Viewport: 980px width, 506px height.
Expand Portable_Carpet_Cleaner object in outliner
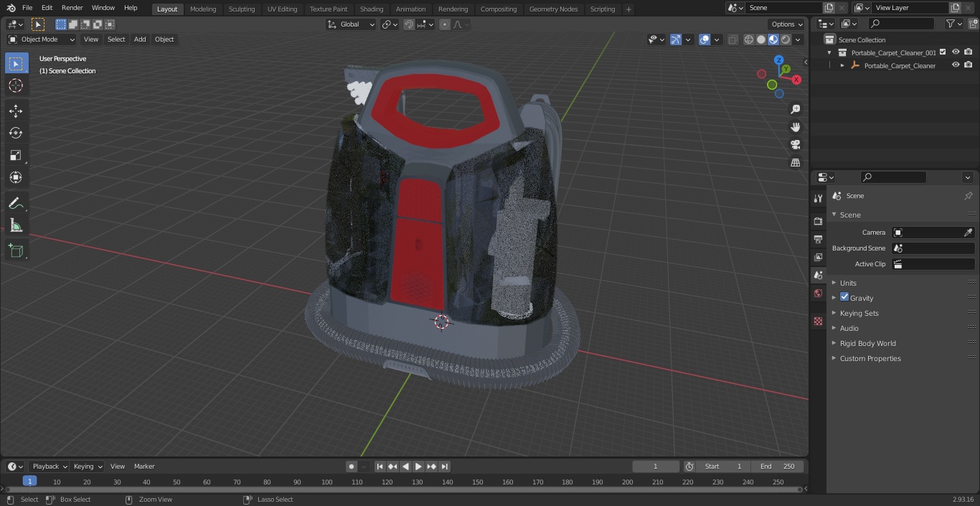tap(842, 65)
